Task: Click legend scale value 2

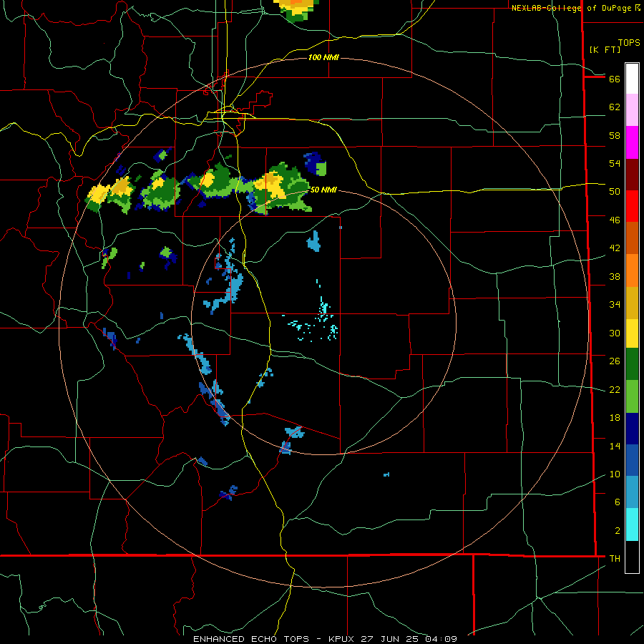Action: pos(618,531)
